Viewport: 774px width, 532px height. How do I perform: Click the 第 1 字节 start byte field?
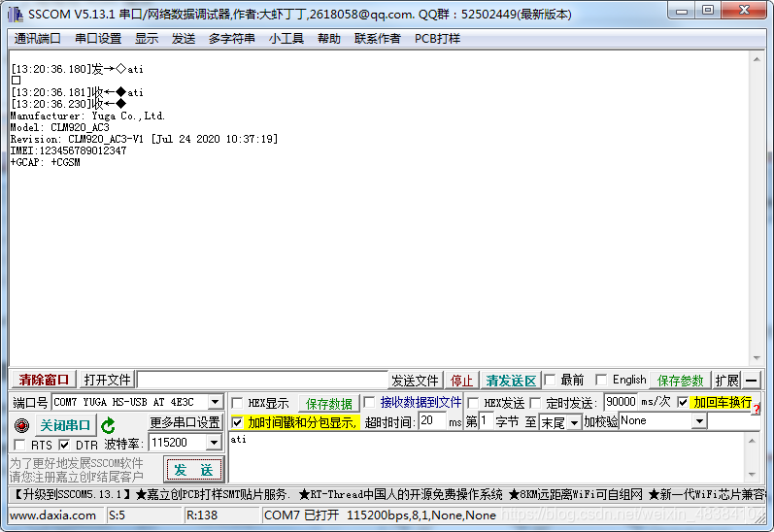pyautogui.click(x=486, y=421)
